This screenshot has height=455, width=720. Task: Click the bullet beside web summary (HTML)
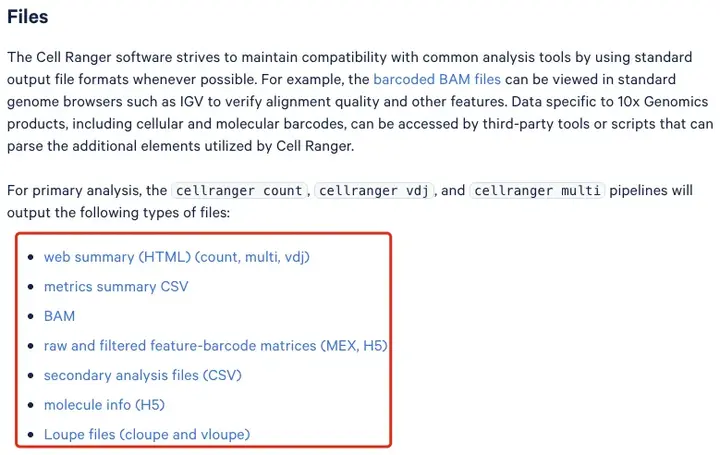(x=29, y=258)
